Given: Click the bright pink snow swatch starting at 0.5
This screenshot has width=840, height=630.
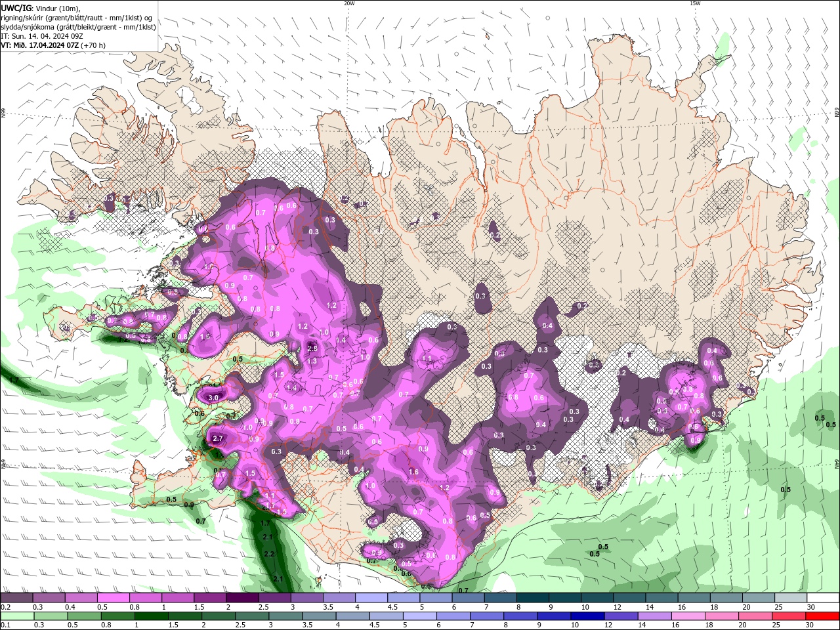Looking at the screenshot, I should pyautogui.click(x=113, y=598).
